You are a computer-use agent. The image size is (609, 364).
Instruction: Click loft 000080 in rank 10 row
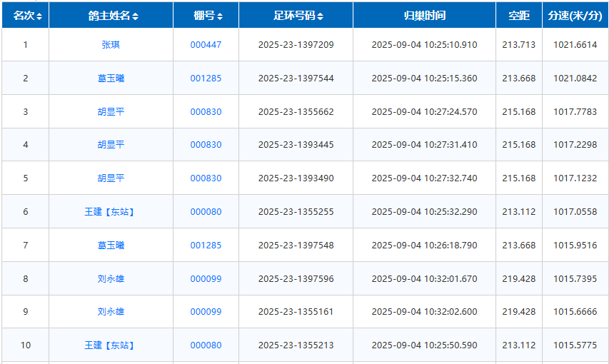pyautogui.click(x=206, y=345)
